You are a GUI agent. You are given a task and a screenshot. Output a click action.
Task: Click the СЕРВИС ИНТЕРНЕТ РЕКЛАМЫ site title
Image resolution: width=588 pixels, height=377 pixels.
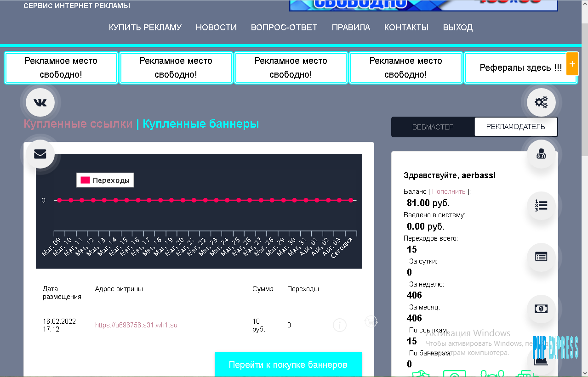(x=77, y=6)
